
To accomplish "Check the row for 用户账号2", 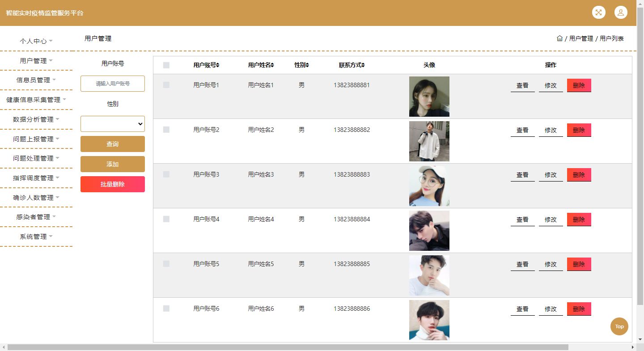I will pyautogui.click(x=166, y=130).
